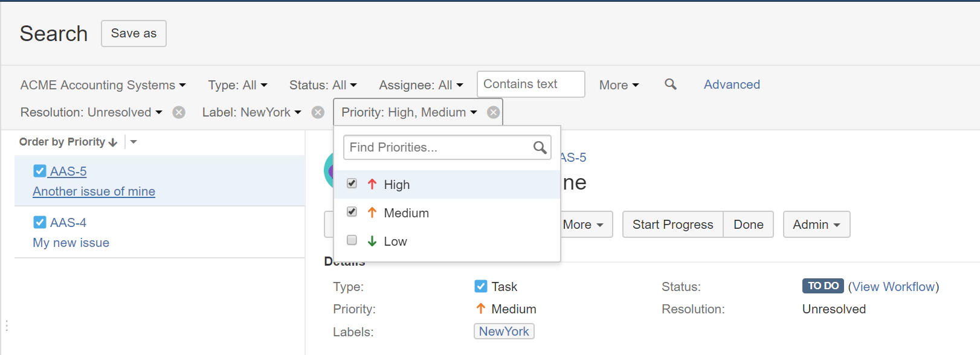Uncheck the Medium priority checkbox
The width and height of the screenshot is (980, 355).
point(352,212)
